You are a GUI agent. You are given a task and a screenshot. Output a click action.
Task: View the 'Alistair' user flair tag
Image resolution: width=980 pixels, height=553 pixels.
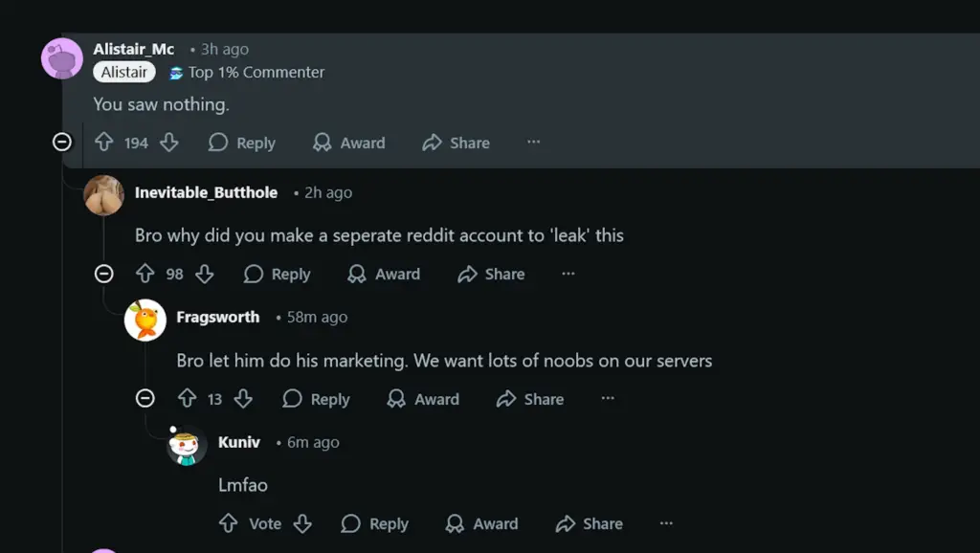pos(123,72)
